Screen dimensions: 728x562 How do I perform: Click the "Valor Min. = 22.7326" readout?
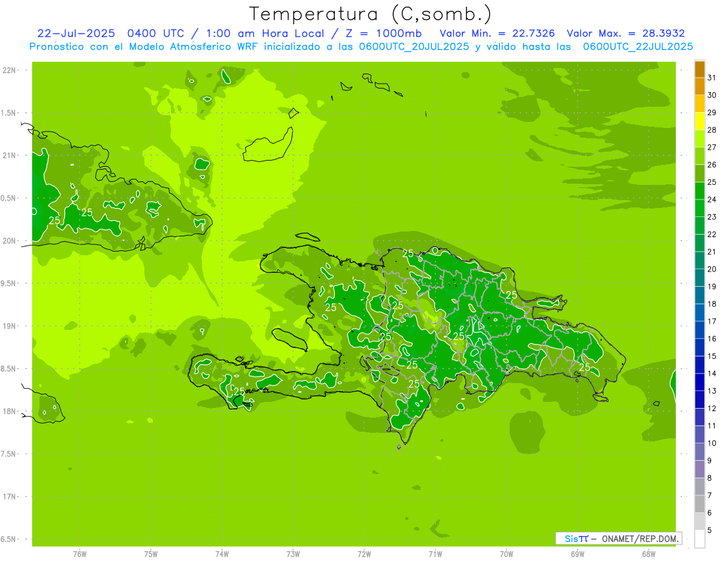497,33
